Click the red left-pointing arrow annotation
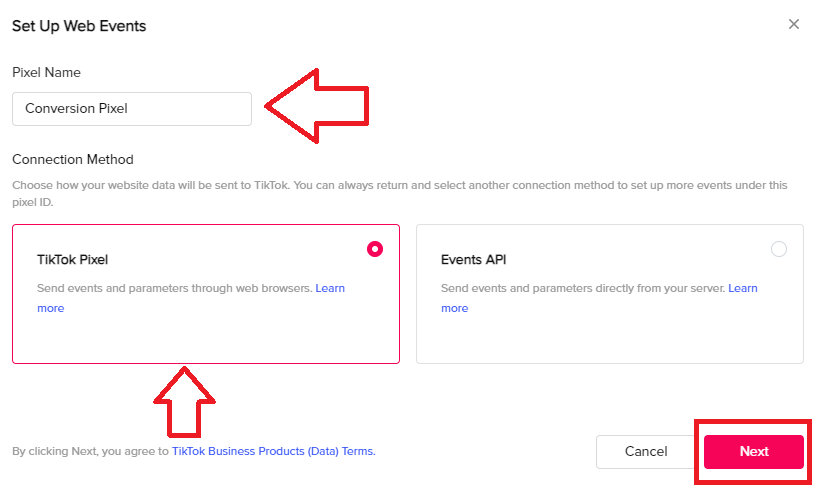 [316, 106]
